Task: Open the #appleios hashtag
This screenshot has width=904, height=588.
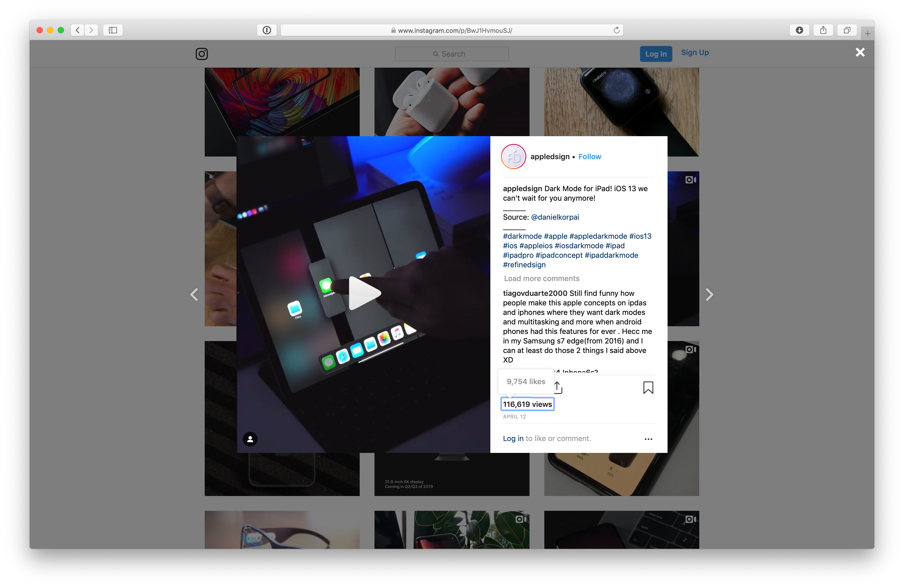Action: click(536, 246)
